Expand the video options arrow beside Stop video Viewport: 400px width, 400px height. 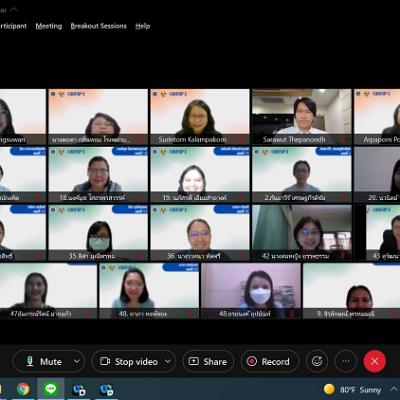coord(168,361)
